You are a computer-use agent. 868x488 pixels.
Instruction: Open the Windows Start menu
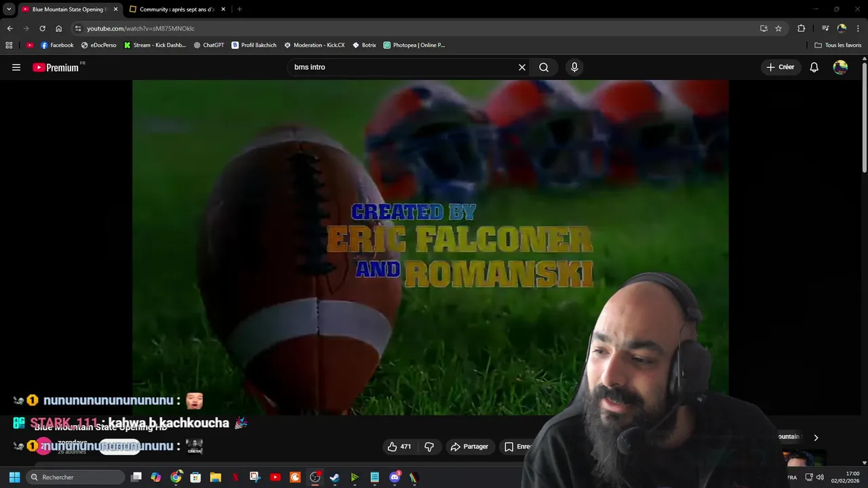(14, 477)
